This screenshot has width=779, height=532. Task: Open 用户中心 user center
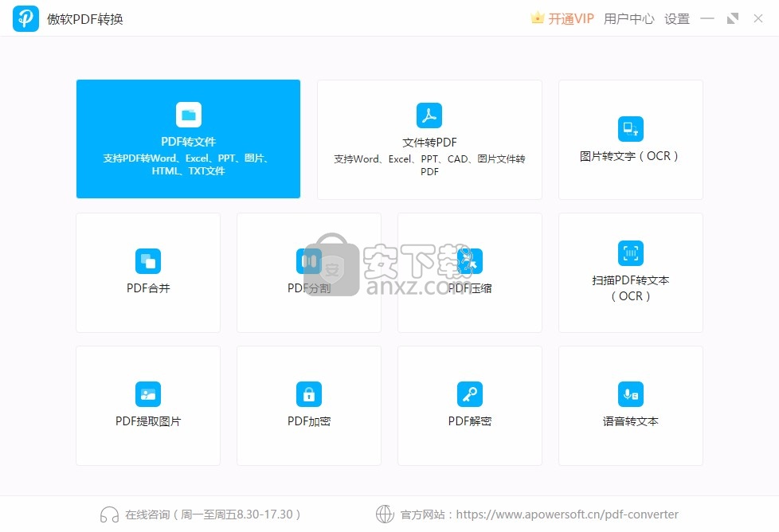[x=629, y=19]
